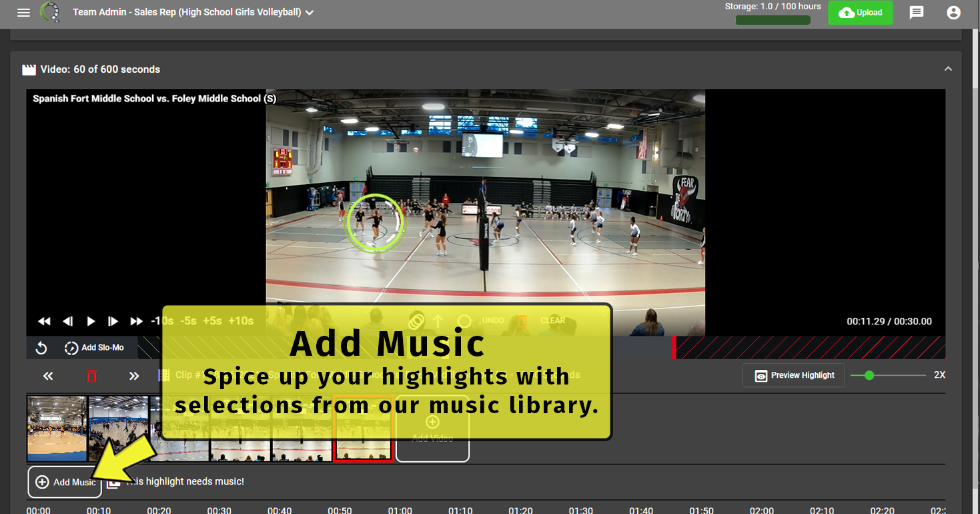This screenshot has height=514, width=980.
Task: Click the green circle spotlight on the player
Action: [376, 223]
